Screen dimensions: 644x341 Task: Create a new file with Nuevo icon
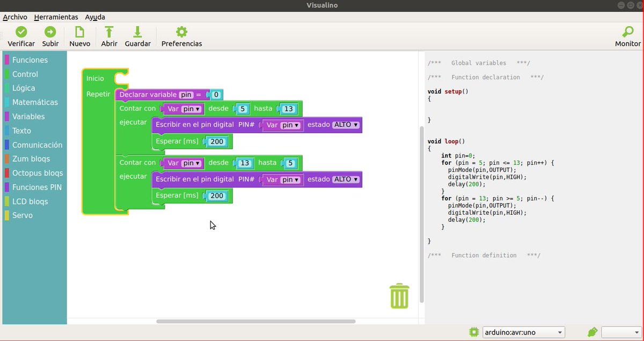[x=80, y=32]
